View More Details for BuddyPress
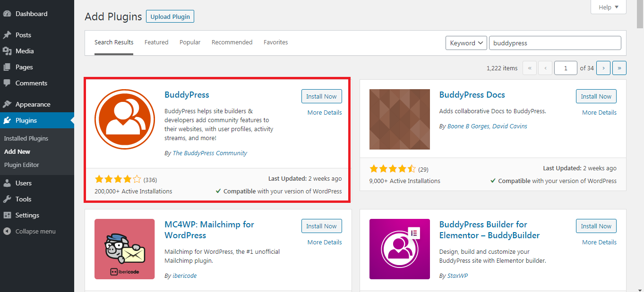The height and width of the screenshot is (292, 644). click(325, 112)
